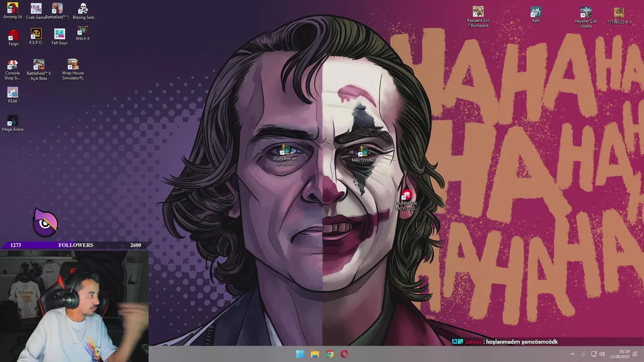Select the Wrap House Simulator shortcut
This screenshot has height=362, width=644.
point(73,69)
